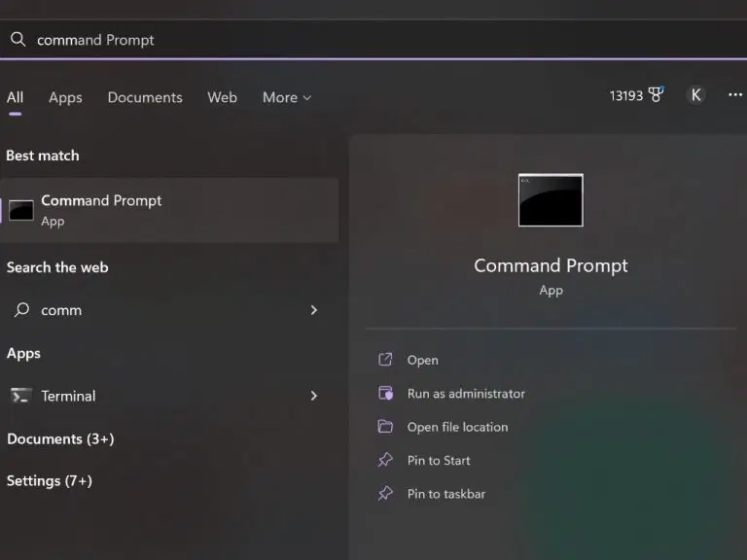Click the Command Prompt icon in Best match
Image resolution: width=747 pixels, height=560 pixels.
(21, 210)
